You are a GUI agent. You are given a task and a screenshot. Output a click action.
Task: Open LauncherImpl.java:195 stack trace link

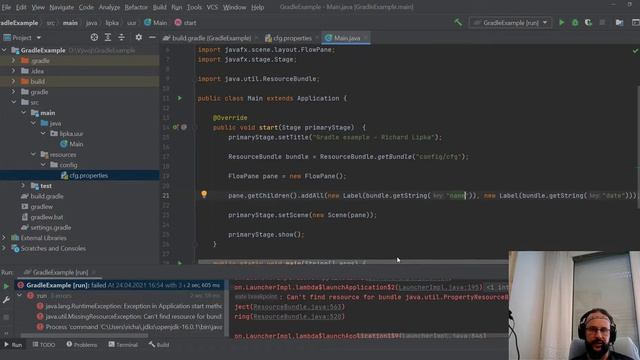[439, 287]
